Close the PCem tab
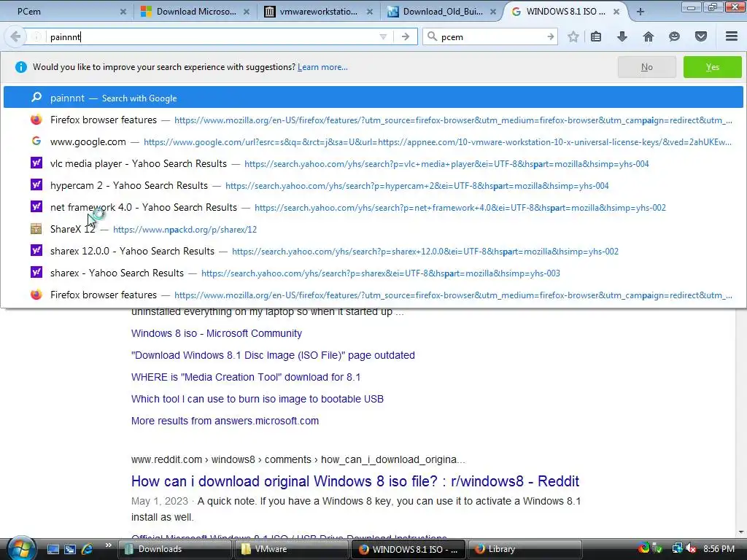Screen dimensions: 747x560 point(123,12)
